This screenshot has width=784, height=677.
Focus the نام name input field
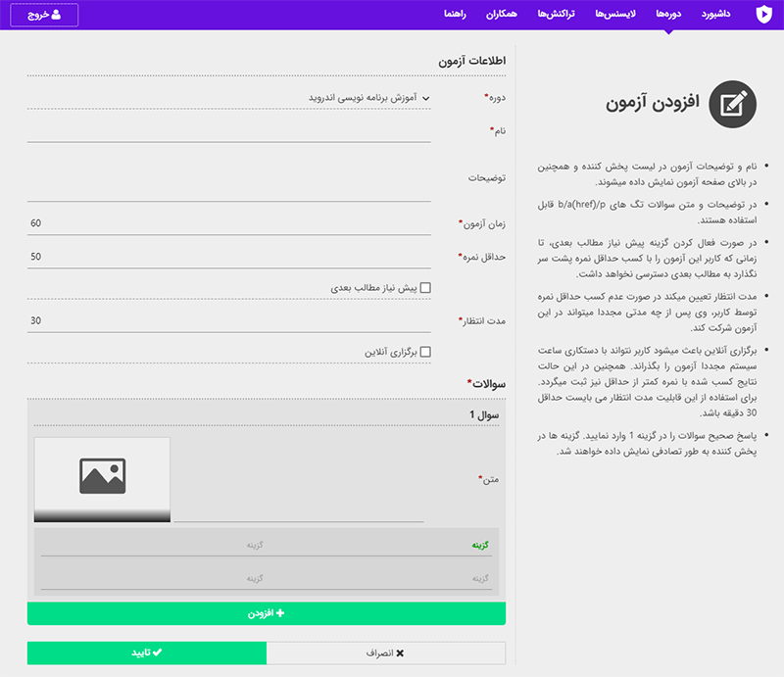(229, 131)
